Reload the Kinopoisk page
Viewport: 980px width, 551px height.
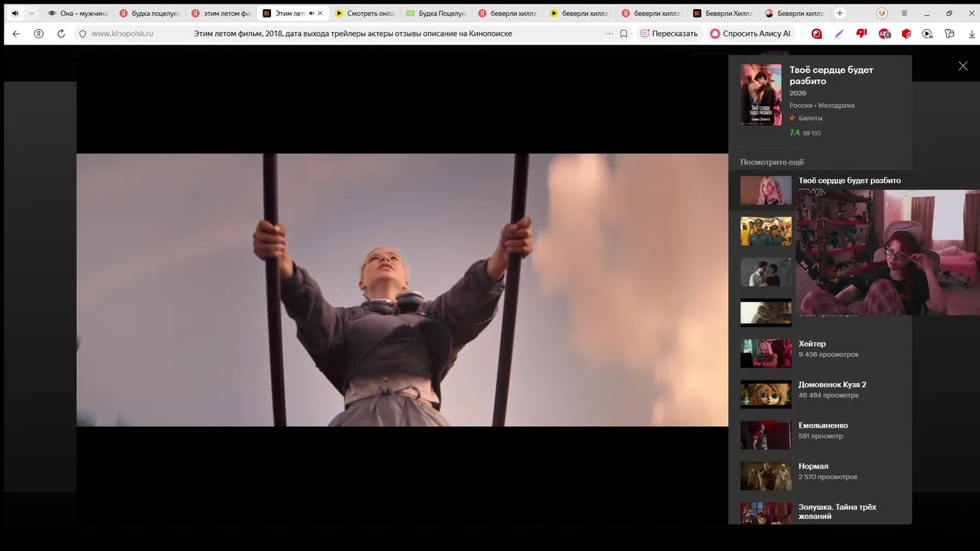pos(61,34)
